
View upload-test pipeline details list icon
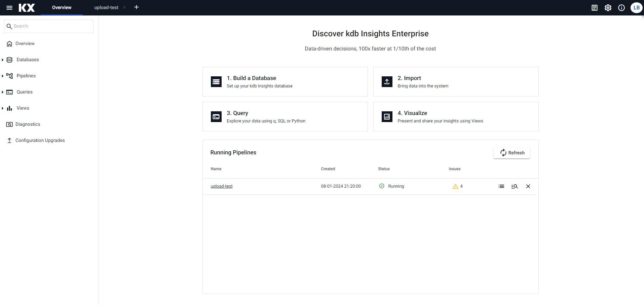click(x=501, y=186)
